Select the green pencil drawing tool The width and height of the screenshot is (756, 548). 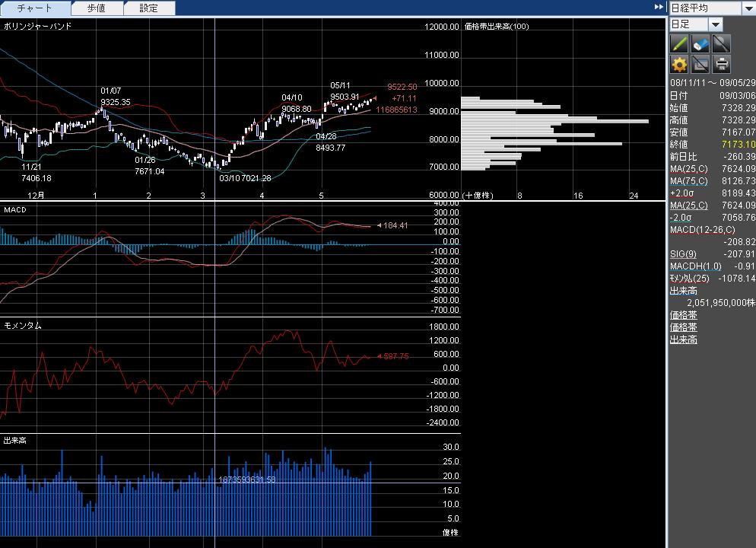click(679, 43)
